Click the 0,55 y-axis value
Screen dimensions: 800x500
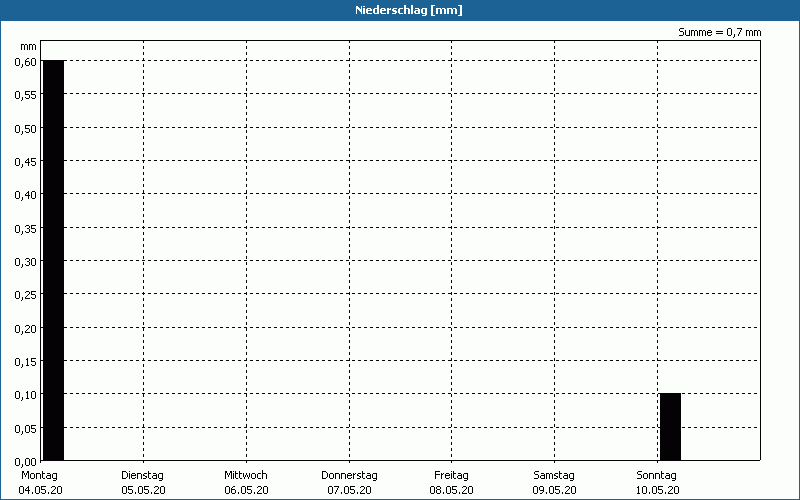click(26, 95)
